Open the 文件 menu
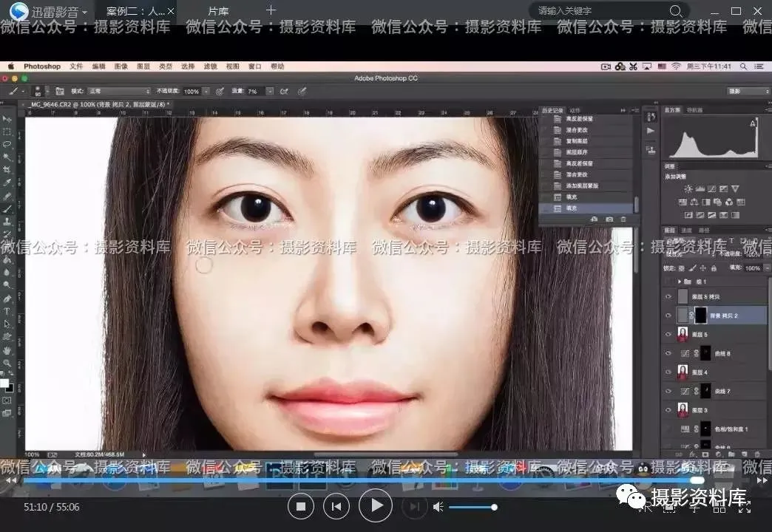Image resolution: width=772 pixels, height=532 pixels. tap(76, 66)
